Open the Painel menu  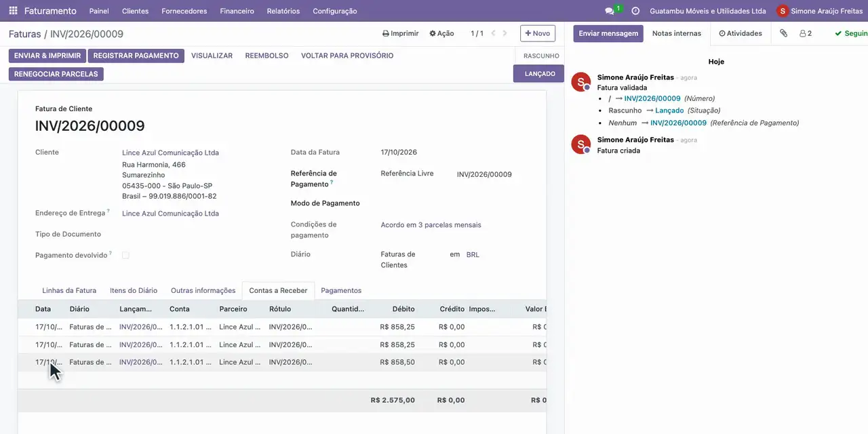tap(99, 11)
